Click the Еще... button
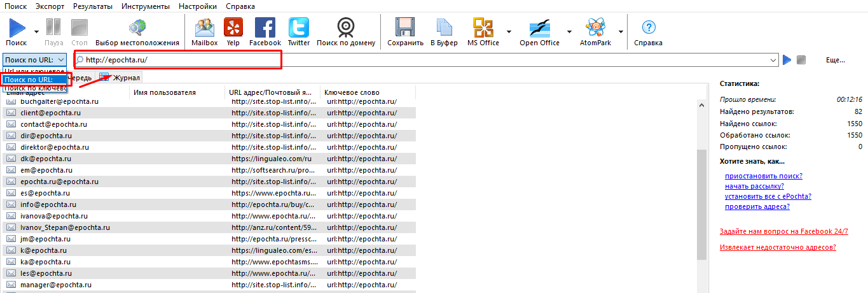This screenshot has width=868, height=293. (x=835, y=60)
